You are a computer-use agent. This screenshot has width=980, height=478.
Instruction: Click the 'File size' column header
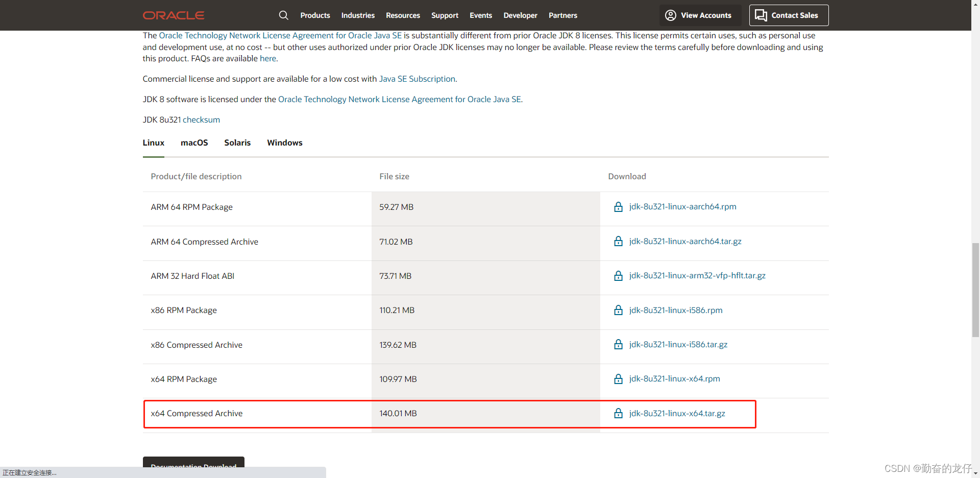(394, 176)
